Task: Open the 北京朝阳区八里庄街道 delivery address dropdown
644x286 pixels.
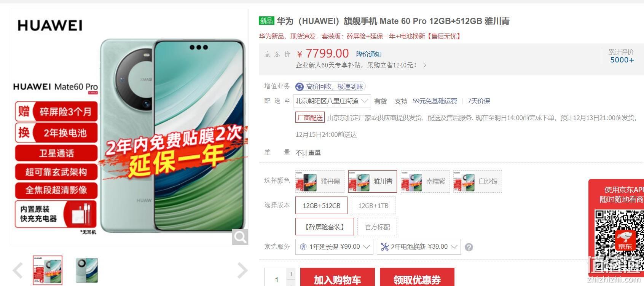Action: pyautogui.click(x=332, y=101)
